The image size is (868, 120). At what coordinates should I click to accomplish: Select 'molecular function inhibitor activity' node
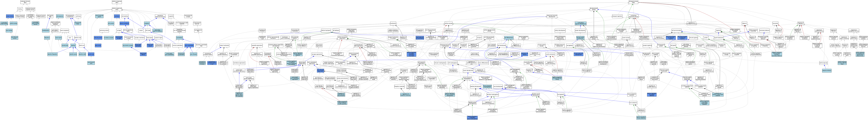(x=41, y=16)
